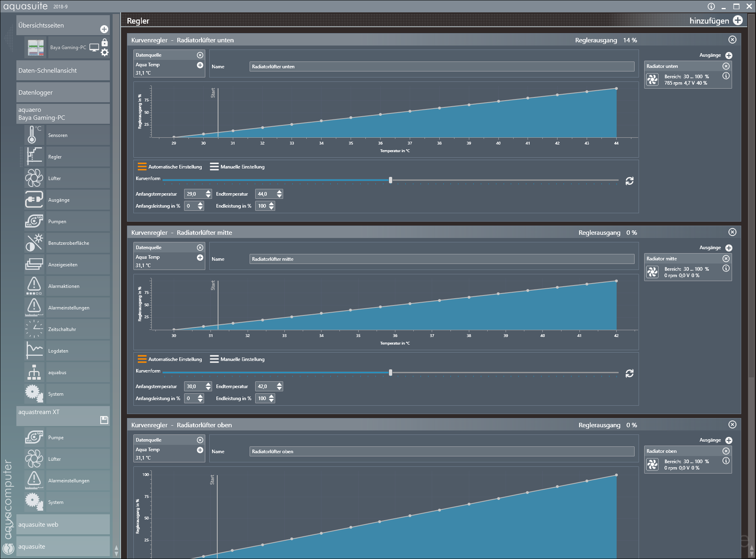Decrease Endleistung of Radiatorlüfter mitte
The width and height of the screenshot is (756, 559).
point(272,400)
